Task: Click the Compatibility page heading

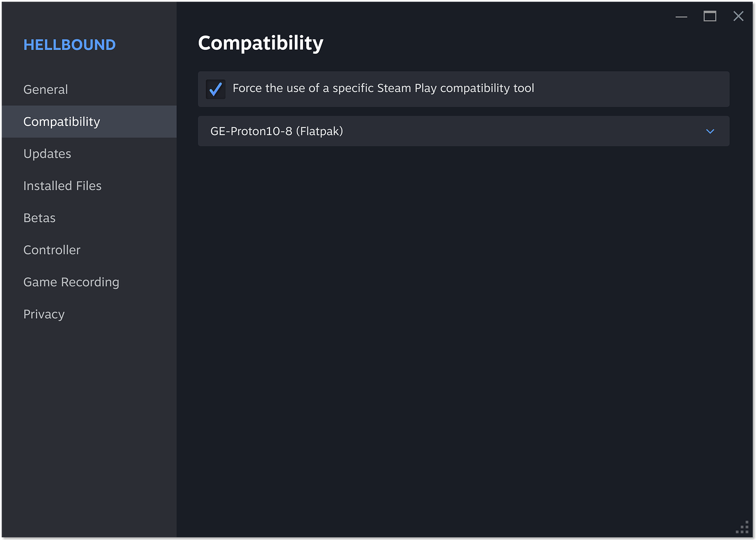Action: point(261,43)
